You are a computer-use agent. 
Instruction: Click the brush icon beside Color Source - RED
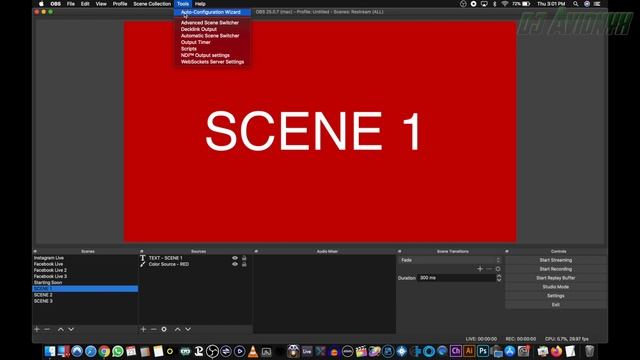click(x=142, y=264)
